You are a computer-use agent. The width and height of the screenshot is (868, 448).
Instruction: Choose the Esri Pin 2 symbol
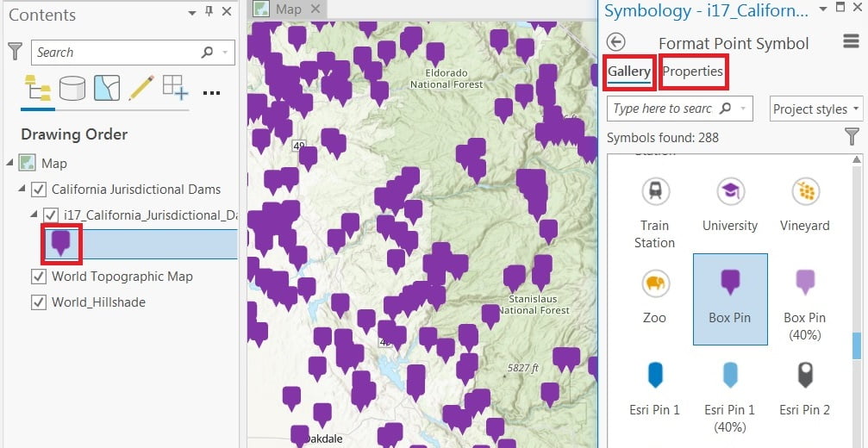tap(805, 389)
